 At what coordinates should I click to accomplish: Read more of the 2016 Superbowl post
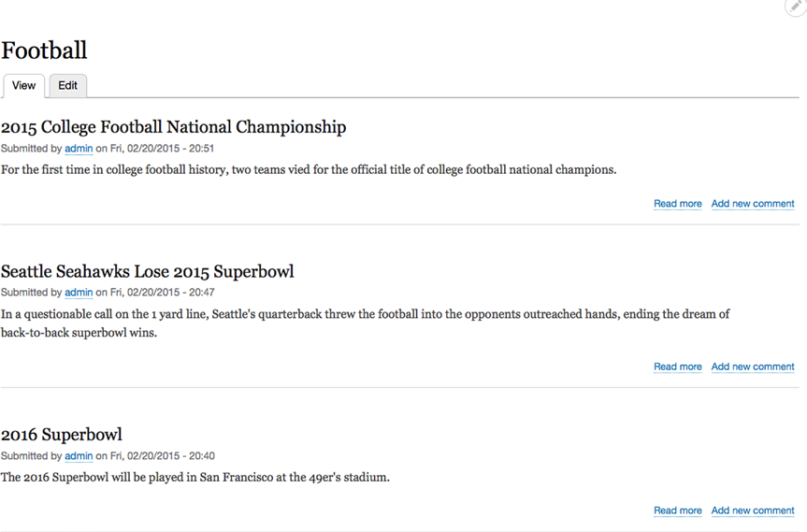pos(678,510)
